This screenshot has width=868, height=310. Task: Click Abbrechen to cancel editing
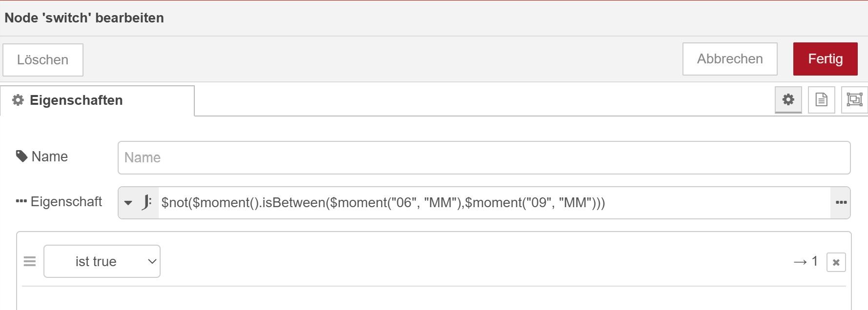pyautogui.click(x=729, y=59)
